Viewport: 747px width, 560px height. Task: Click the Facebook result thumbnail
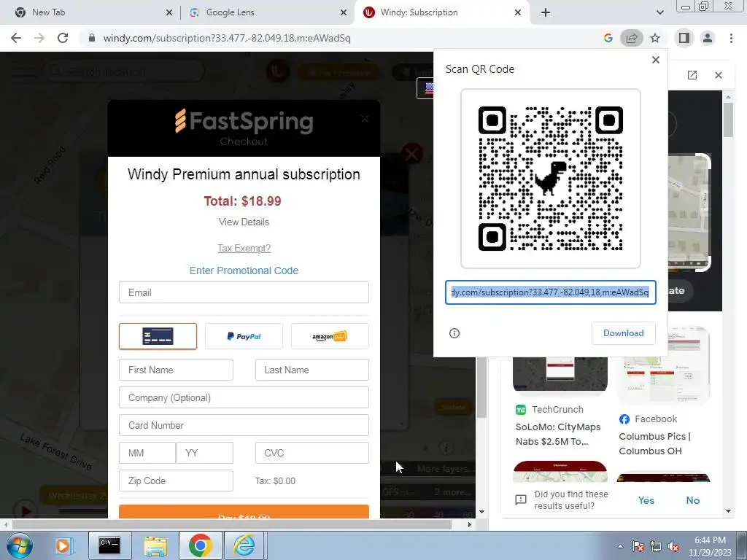point(663,365)
